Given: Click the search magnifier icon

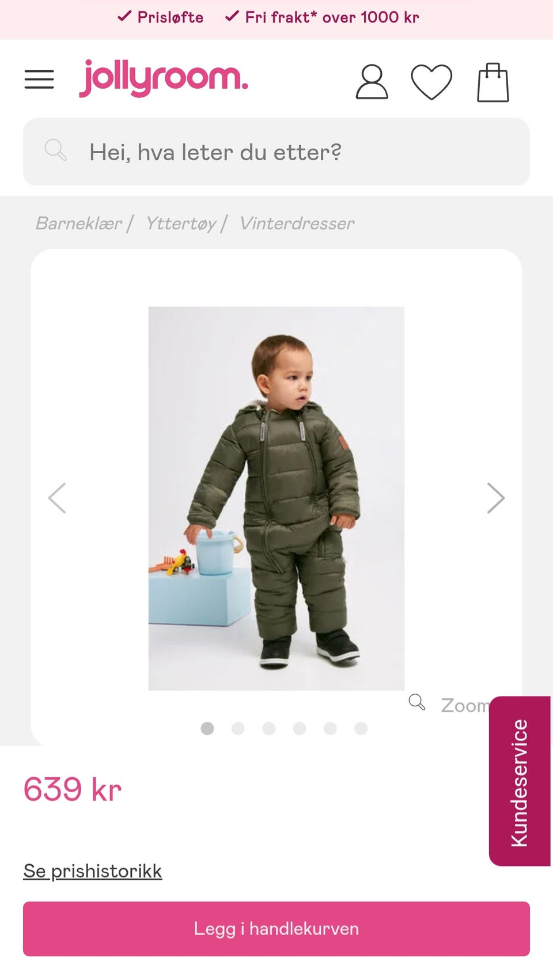Looking at the screenshot, I should (x=56, y=150).
